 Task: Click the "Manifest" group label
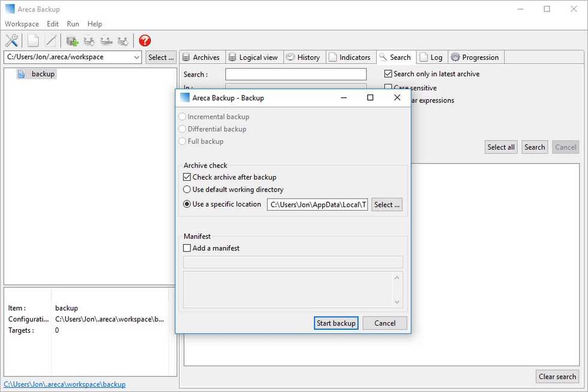pos(197,236)
